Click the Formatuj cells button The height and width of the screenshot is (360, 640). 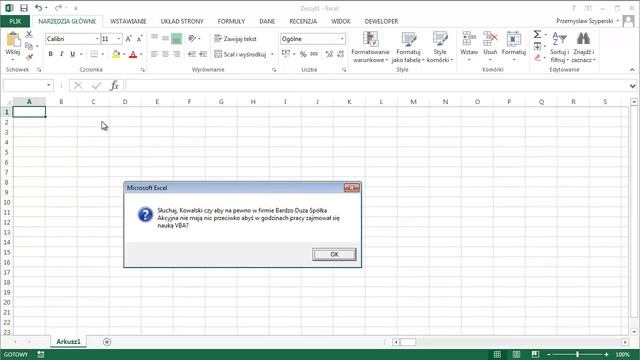[x=513, y=47]
